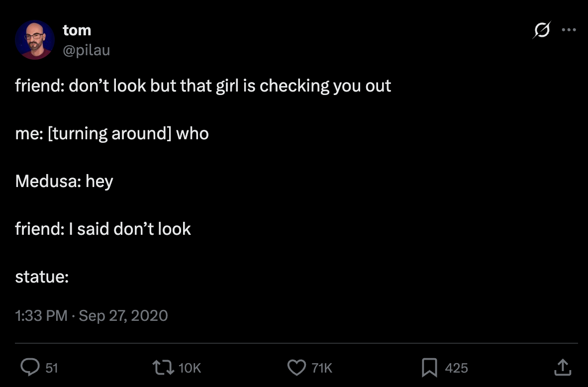Repost the tweet with the retweet arrows icon
This screenshot has height=387, width=588.
coord(165,368)
